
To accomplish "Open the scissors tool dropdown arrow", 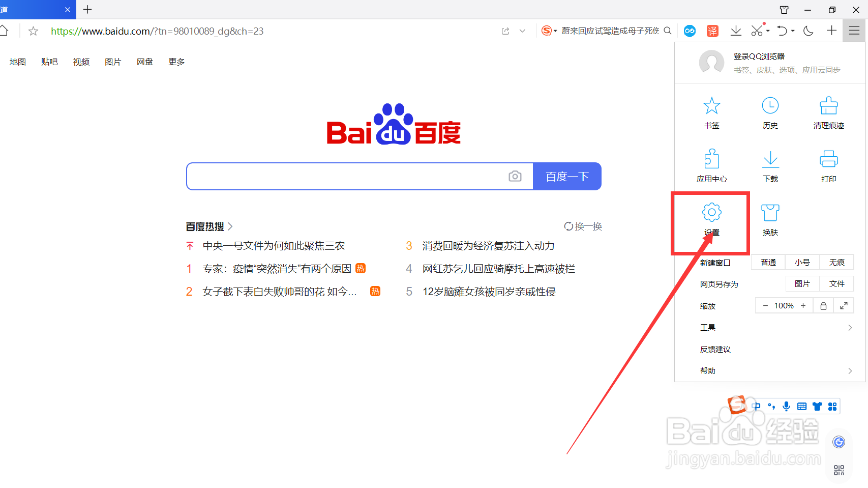I will [x=768, y=31].
